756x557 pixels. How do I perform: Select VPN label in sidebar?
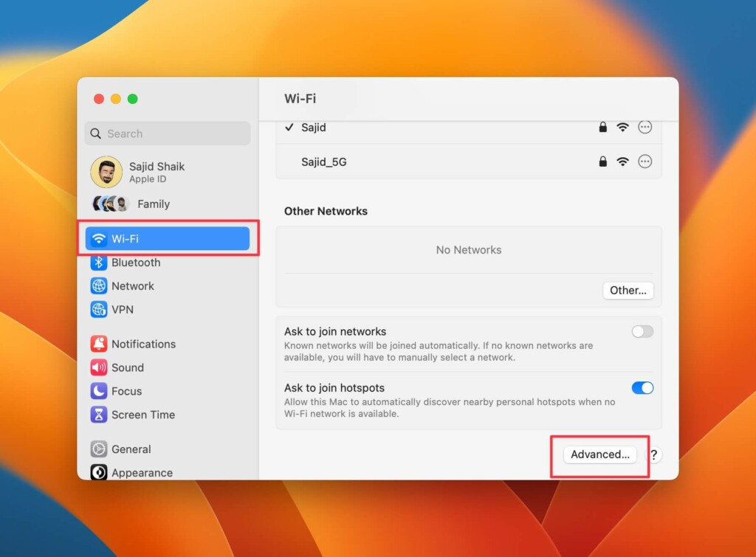pyautogui.click(x=123, y=310)
